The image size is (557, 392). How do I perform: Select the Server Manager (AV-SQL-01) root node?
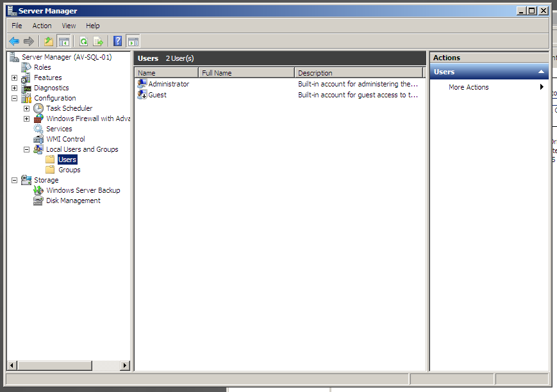(67, 57)
